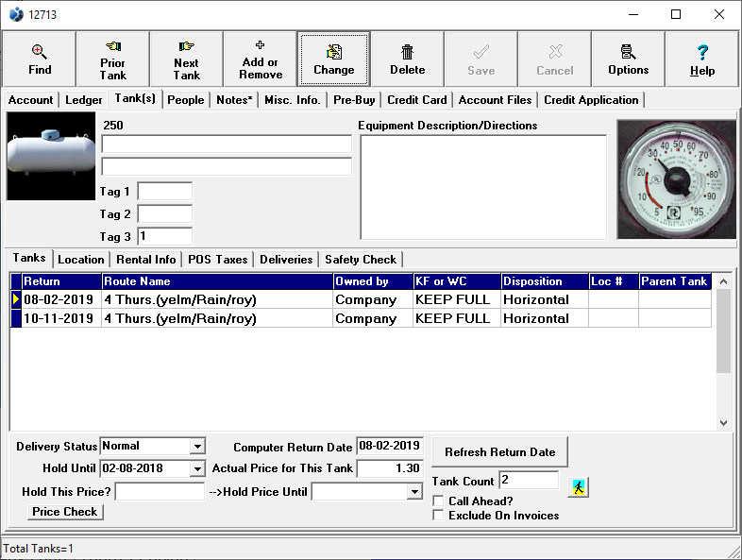Open the Hold Until date dropdown

pyautogui.click(x=197, y=468)
